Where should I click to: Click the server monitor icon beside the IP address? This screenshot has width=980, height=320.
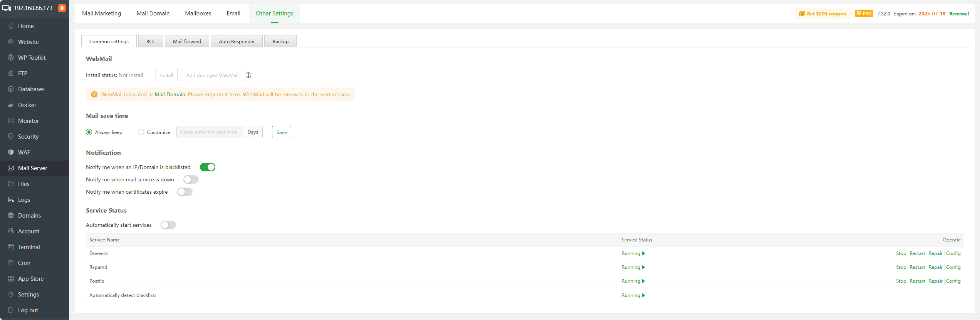[x=7, y=8]
